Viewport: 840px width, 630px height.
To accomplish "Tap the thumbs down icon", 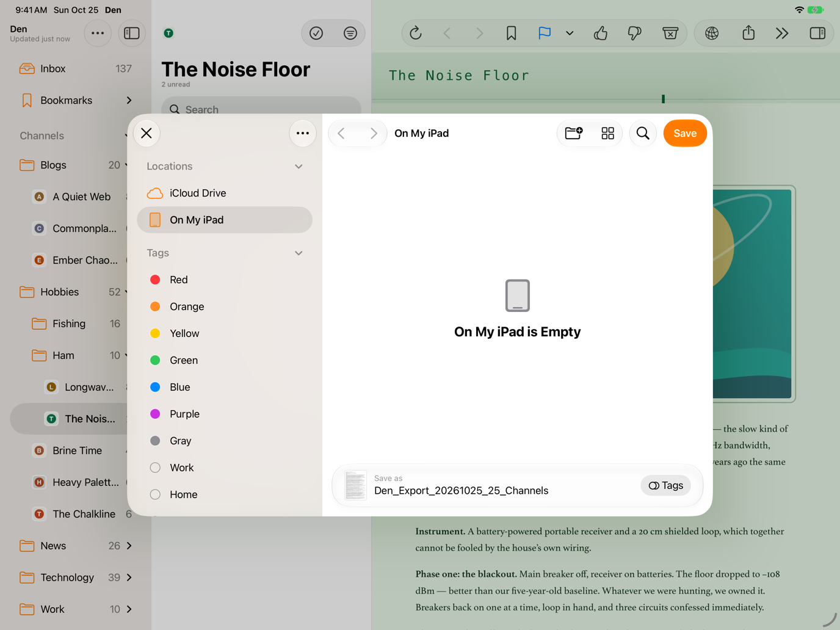I will coord(634,33).
